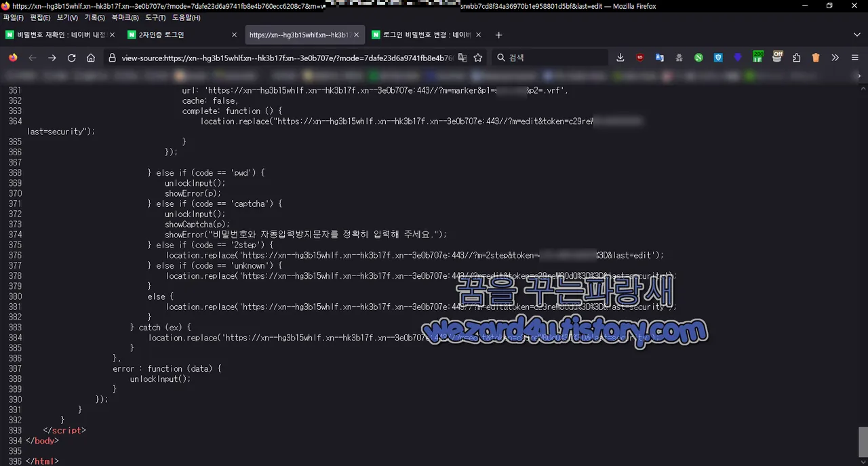The width and height of the screenshot is (868, 466).
Task: Click the padlock site security icon
Action: [x=112, y=58]
